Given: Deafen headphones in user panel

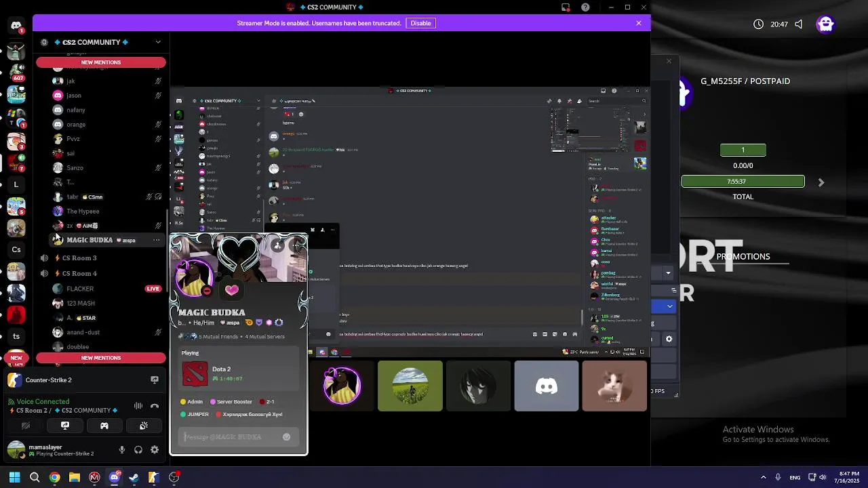Looking at the screenshot, I should [x=138, y=449].
